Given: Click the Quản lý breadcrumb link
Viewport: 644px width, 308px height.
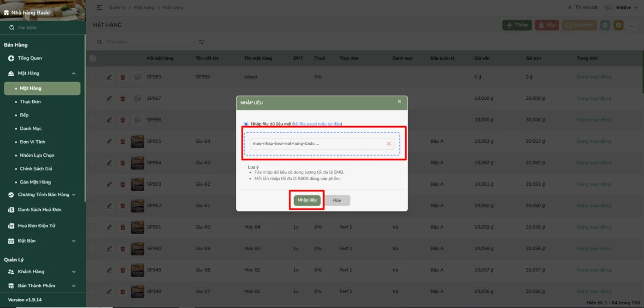Looking at the screenshot, I should pos(116,8).
